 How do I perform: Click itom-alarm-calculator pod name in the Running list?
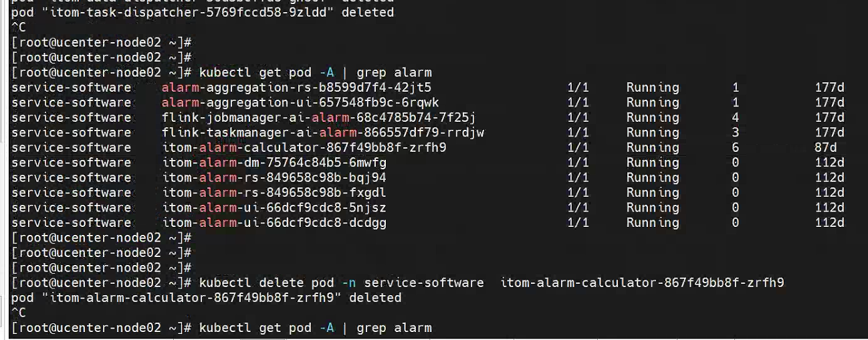pos(304,147)
